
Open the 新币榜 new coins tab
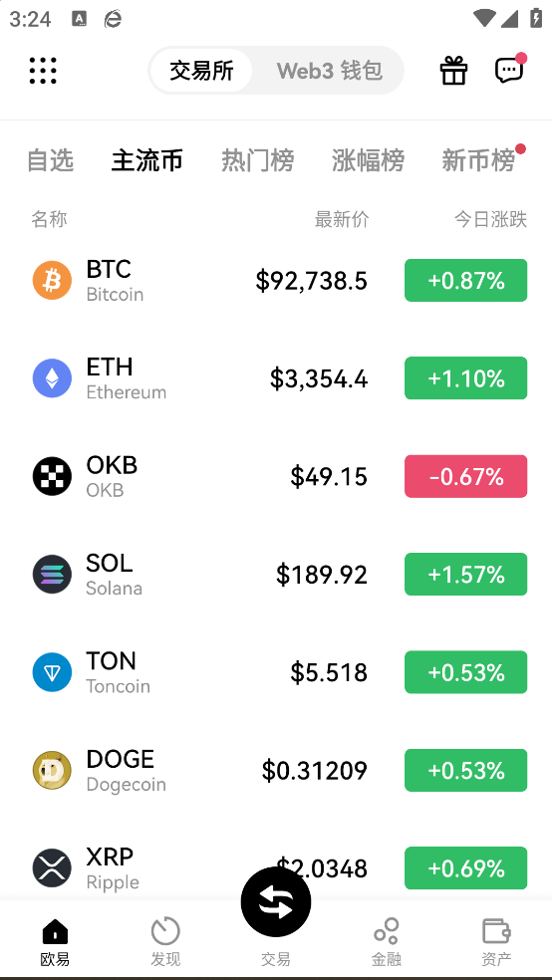point(479,160)
